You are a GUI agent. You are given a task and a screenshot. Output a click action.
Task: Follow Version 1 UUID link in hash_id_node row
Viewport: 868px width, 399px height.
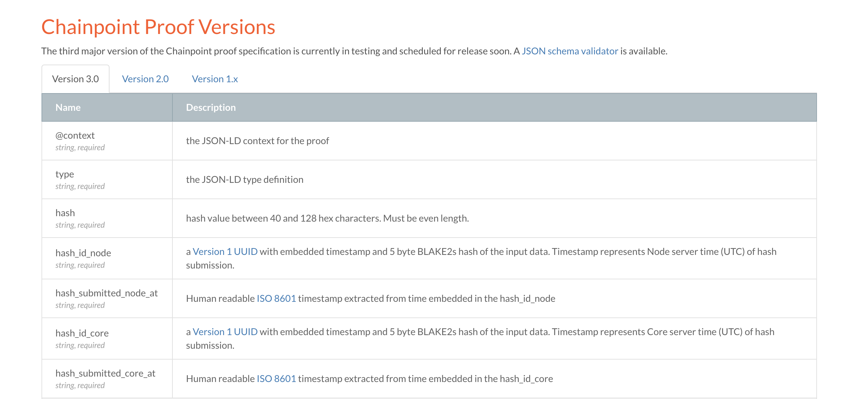(225, 251)
